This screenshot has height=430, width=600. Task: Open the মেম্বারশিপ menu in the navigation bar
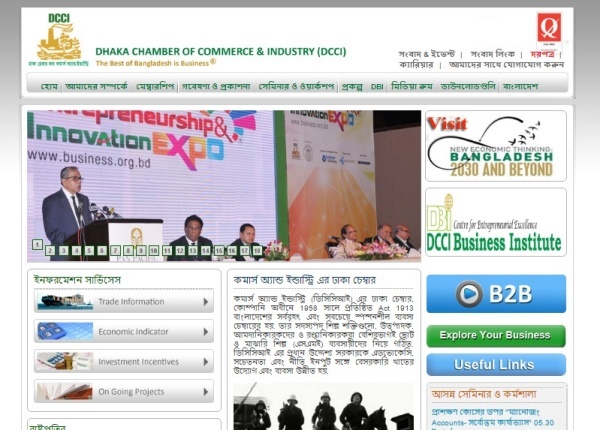pyautogui.click(x=155, y=87)
